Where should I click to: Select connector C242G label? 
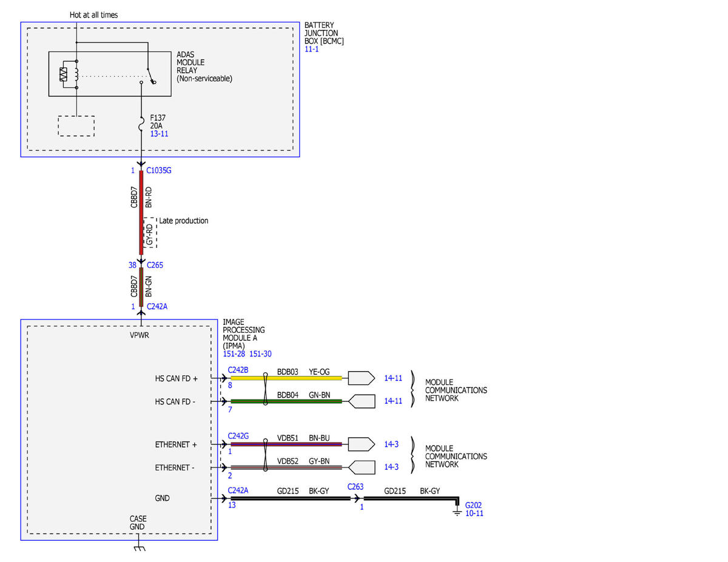coord(238,436)
